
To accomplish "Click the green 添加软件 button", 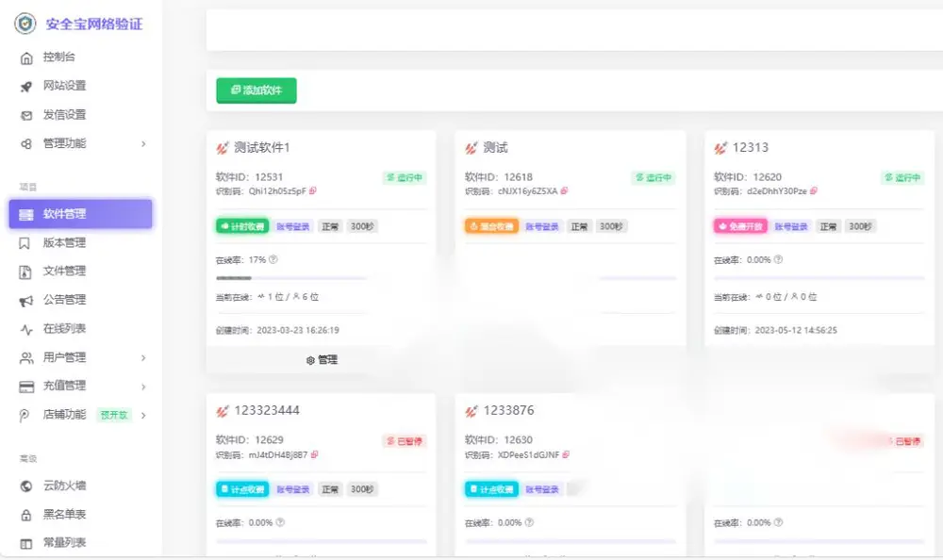I will (256, 91).
